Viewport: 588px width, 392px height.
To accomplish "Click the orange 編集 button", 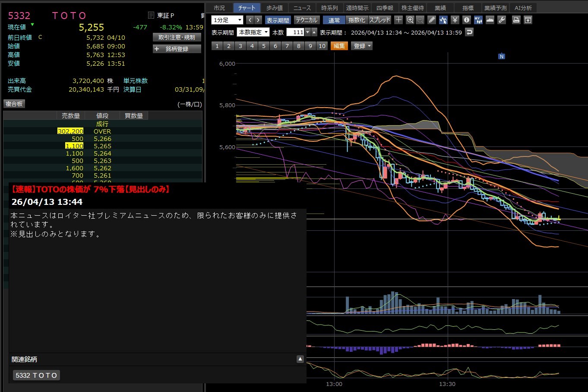I will 339,46.
